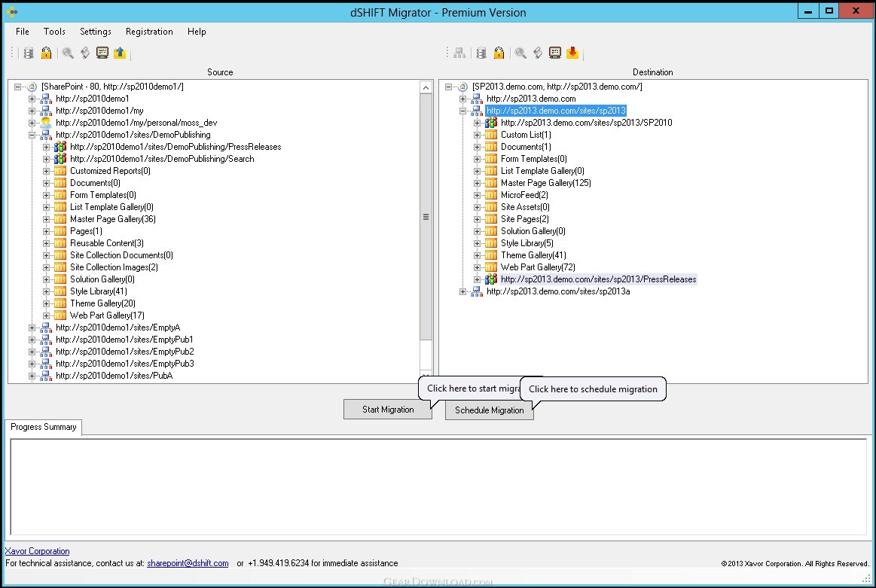Select Web Part Gallery(17) in the Source tree
The height and width of the screenshot is (588, 876).
pyautogui.click(x=107, y=315)
